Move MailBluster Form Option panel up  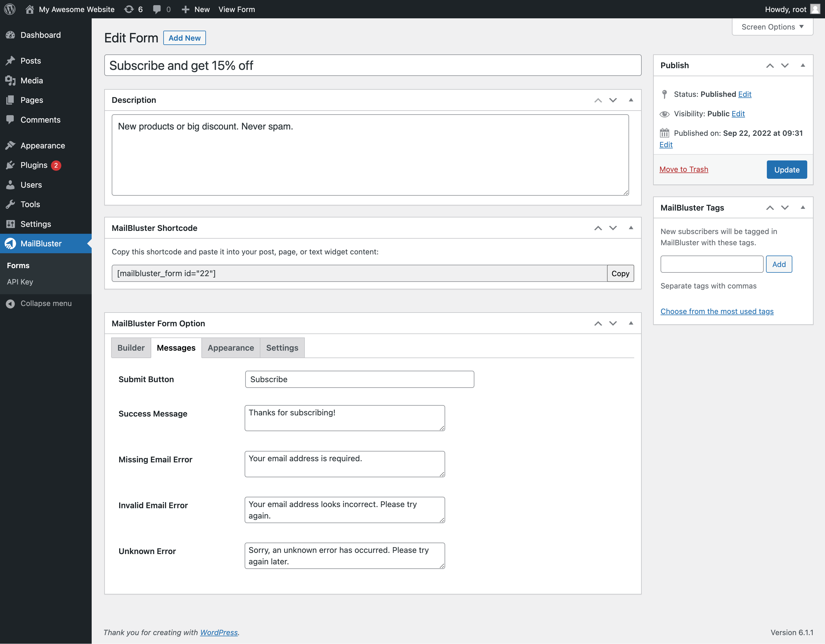pyautogui.click(x=598, y=323)
